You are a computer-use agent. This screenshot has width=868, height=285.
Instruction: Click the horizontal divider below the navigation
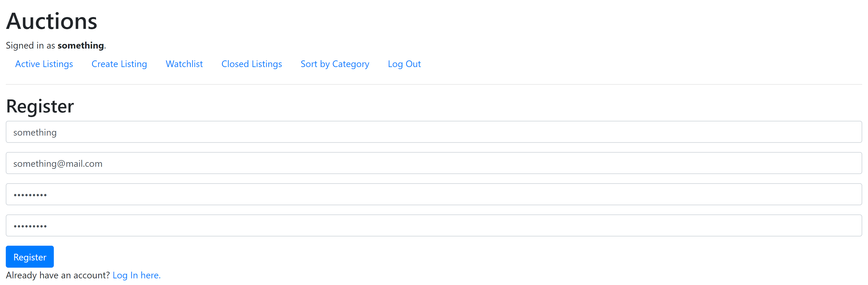click(x=434, y=84)
